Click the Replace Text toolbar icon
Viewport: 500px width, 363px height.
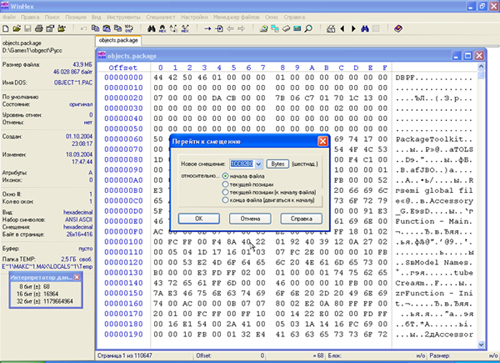[x=174, y=29]
